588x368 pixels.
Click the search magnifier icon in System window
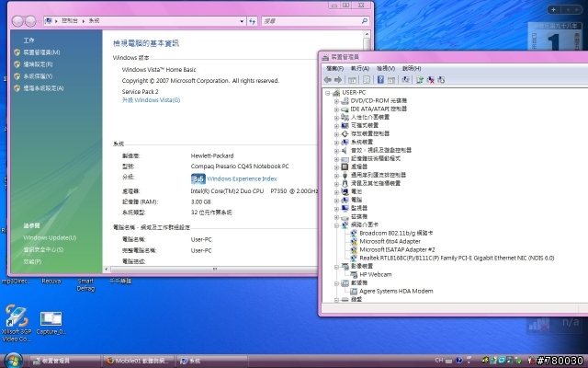tap(364, 21)
